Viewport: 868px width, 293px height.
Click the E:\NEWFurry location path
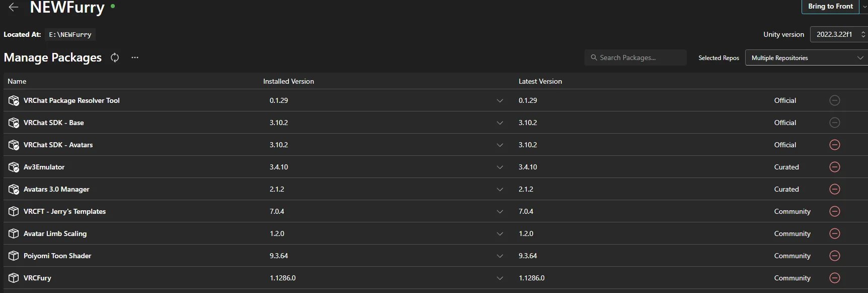coord(70,34)
